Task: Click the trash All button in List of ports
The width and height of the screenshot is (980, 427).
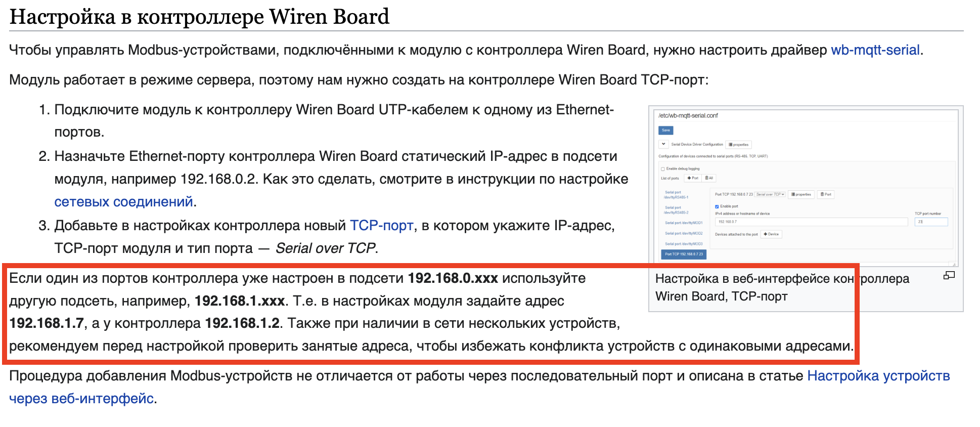Action: coord(709,178)
